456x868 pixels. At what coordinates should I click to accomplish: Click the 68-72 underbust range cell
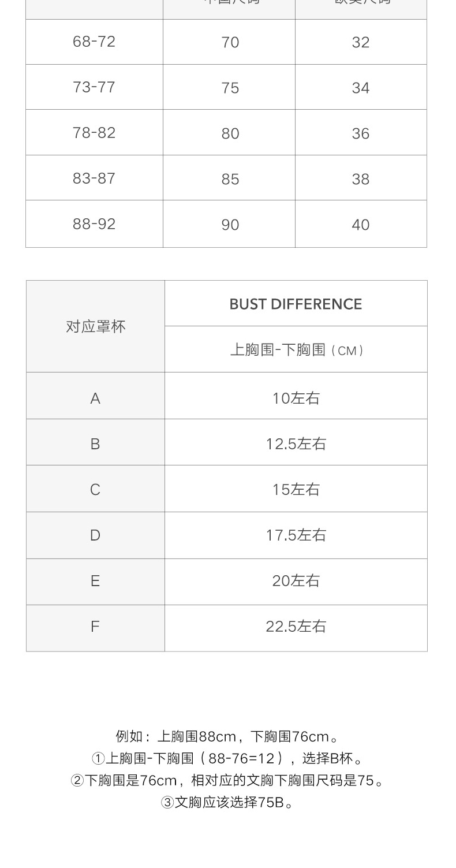[94, 42]
